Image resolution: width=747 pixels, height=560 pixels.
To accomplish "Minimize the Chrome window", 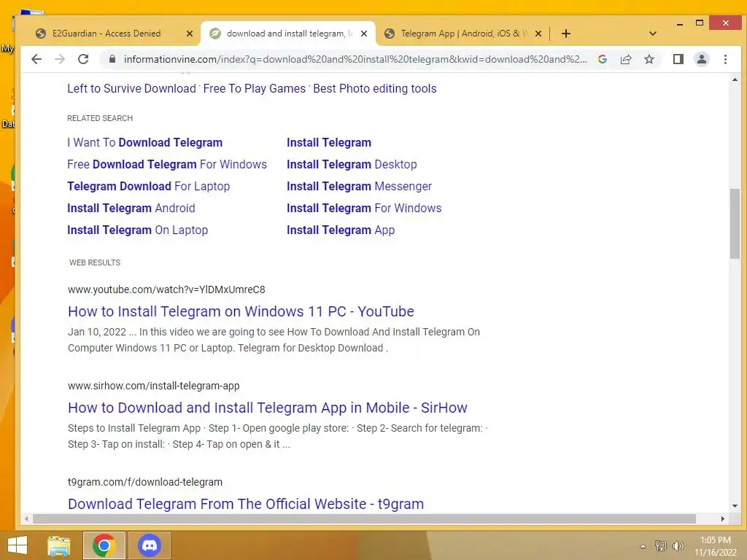I will pos(680,23).
